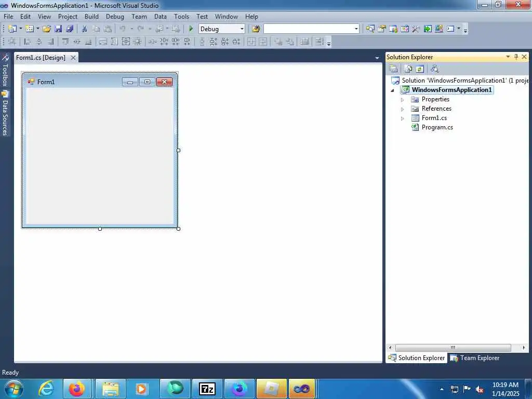This screenshot has width=532, height=399.
Task: Open the Tools menu
Action: 181,16
